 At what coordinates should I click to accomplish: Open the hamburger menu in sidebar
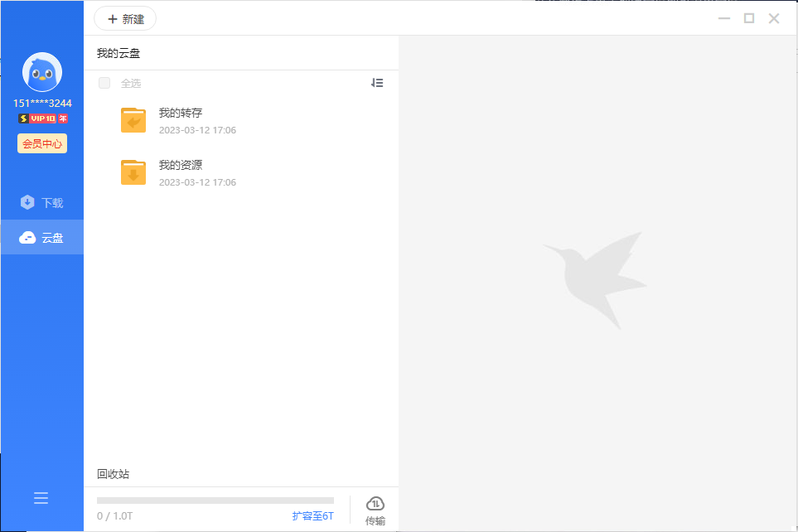pos(41,498)
